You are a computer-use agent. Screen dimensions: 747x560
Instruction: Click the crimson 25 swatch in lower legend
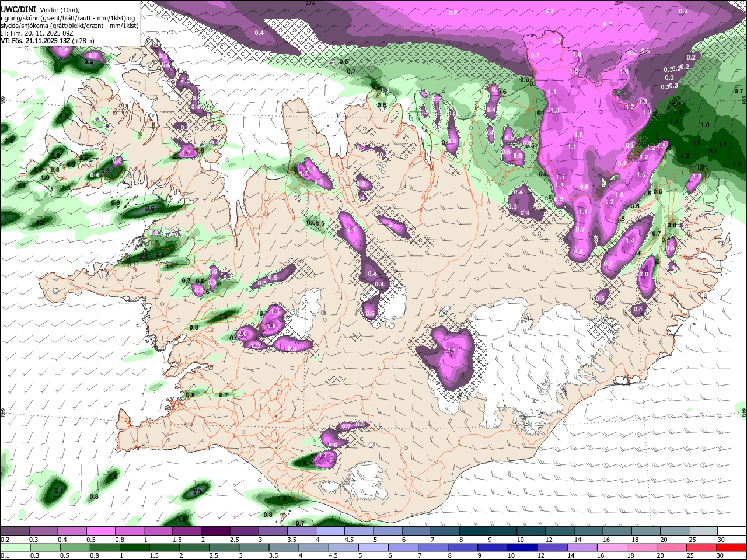(x=702, y=547)
